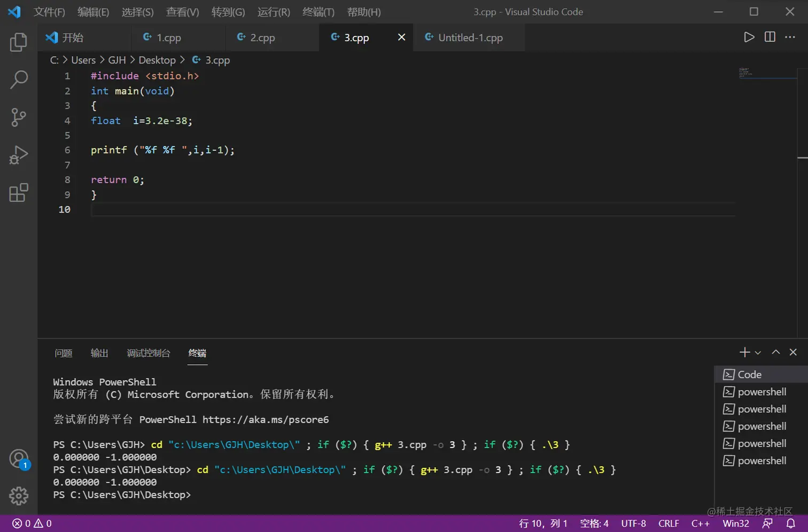This screenshot has width=808, height=532.
Task: Select C++ language mode in status bar
Action: pyautogui.click(x=700, y=523)
